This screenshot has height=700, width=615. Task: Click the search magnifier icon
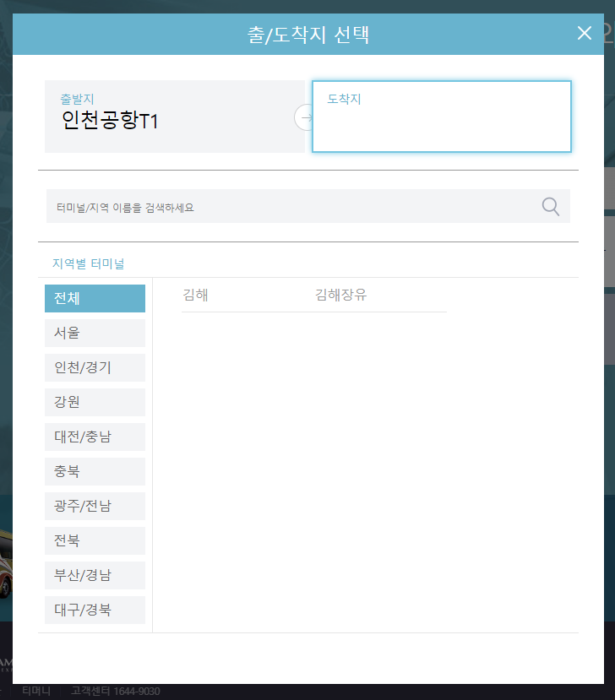click(x=550, y=207)
